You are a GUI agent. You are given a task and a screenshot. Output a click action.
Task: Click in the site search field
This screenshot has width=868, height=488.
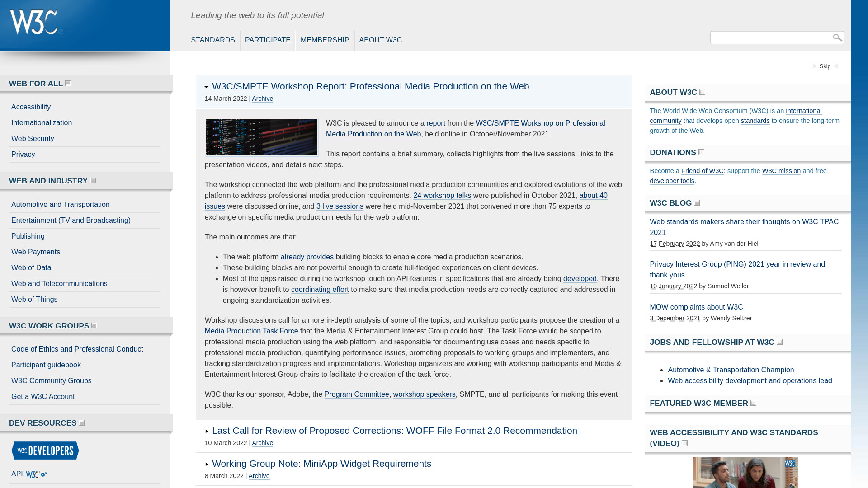click(771, 38)
